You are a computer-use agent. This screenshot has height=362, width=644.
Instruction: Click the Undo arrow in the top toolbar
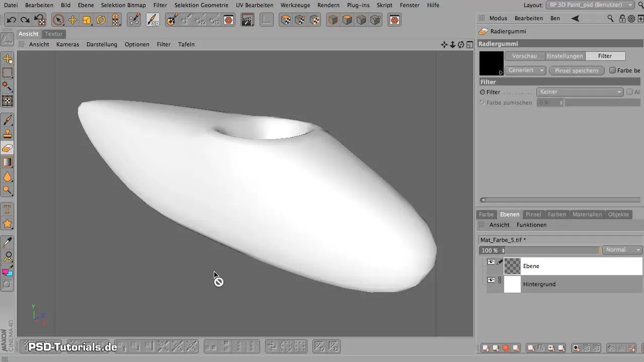(11, 20)
